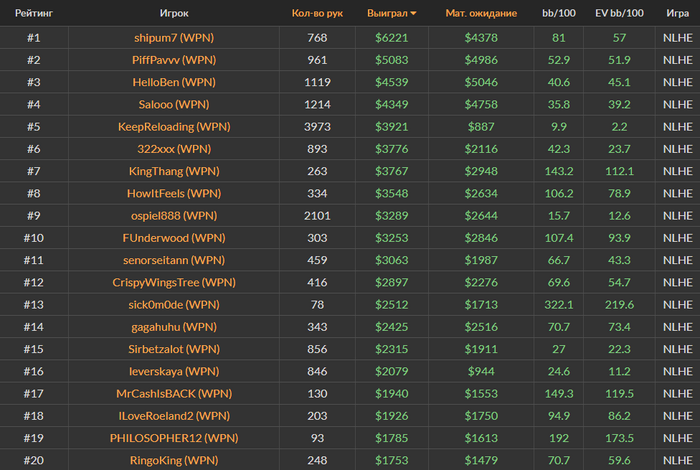This screenshot has height=470, width=700.
Task: Sort by bb/100 column header
Action: (x=559, y=13)
